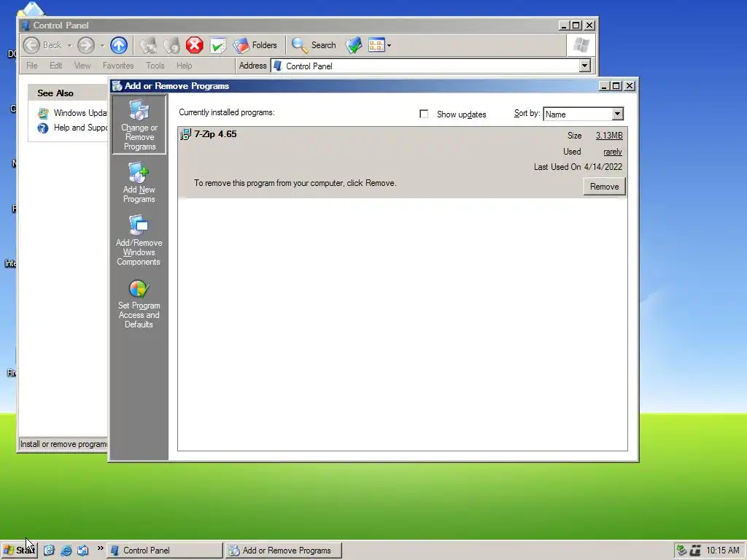Open the Start menu
The image size is (747, 560).
click(19, 550)
